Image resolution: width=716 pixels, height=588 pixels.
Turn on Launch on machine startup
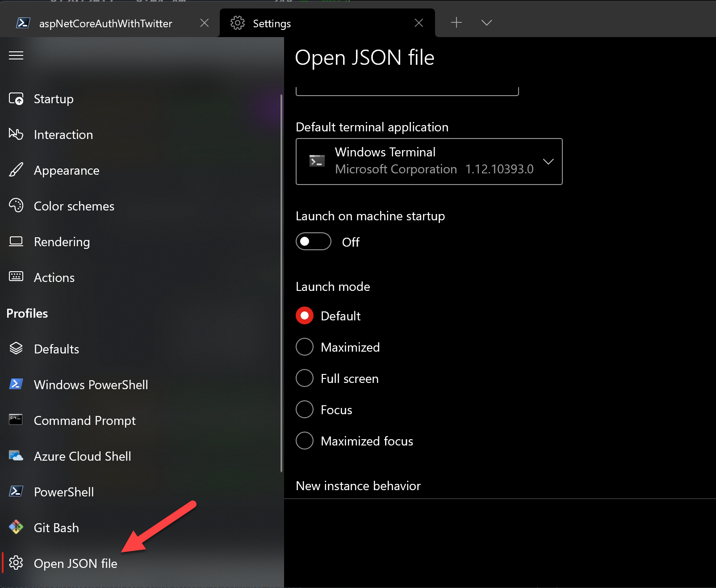point(313,241)
